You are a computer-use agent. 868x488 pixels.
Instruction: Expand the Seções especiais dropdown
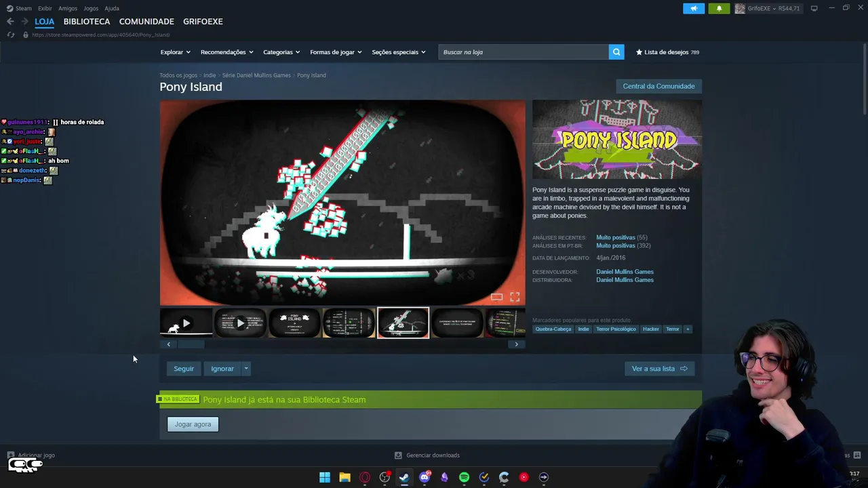pos(399,52)
